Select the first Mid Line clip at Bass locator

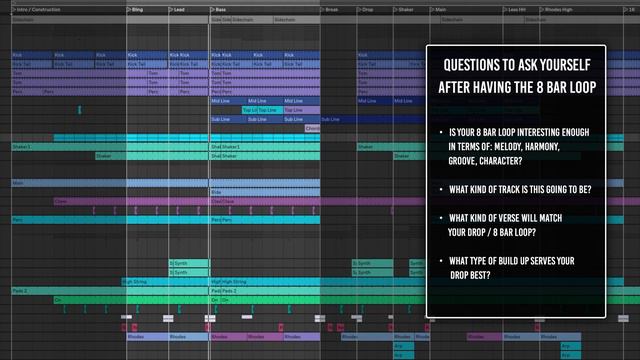coord(228,101)
